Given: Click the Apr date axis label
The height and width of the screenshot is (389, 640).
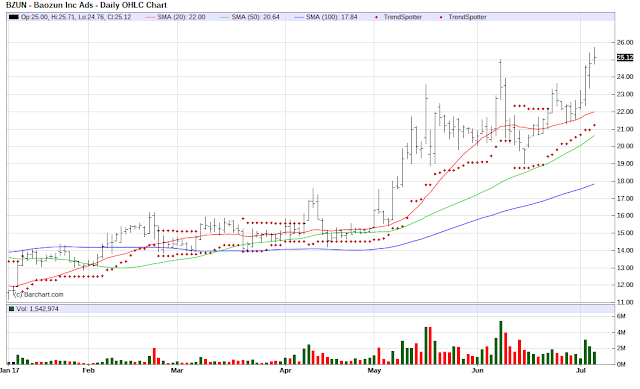Looking at the screenshot, I should coord(285,371).
